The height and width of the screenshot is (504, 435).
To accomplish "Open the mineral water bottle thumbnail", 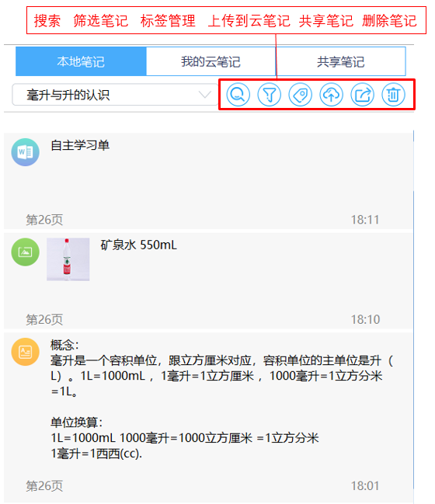I will tap(68, 259).
